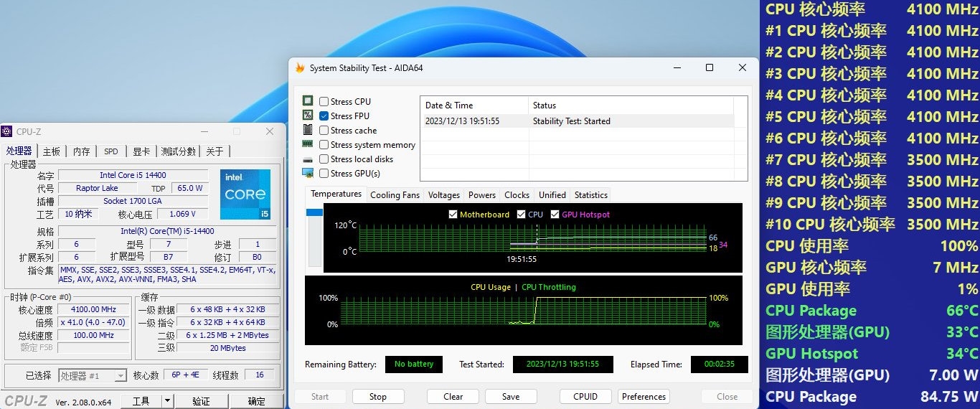Expand the tools dropdown arrow in CPU-Z
Screen dimensions: 980x409
[x=167, y=401]
